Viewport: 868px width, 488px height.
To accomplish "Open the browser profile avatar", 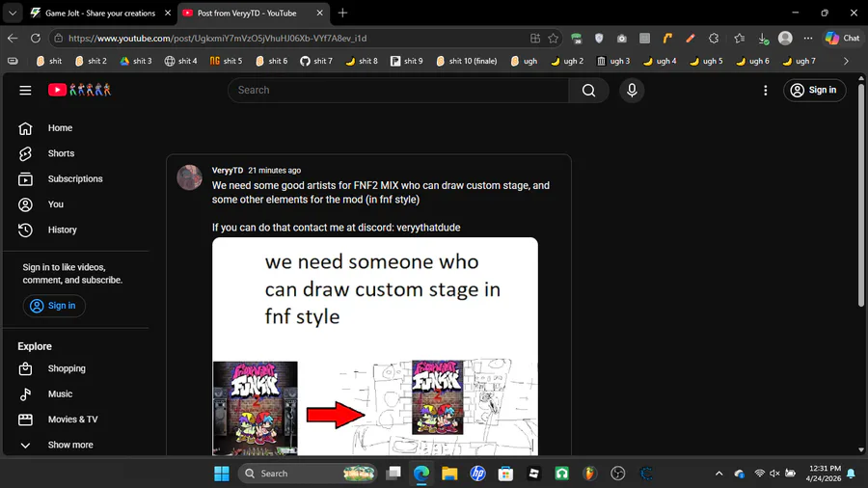I will pos(785,39).
